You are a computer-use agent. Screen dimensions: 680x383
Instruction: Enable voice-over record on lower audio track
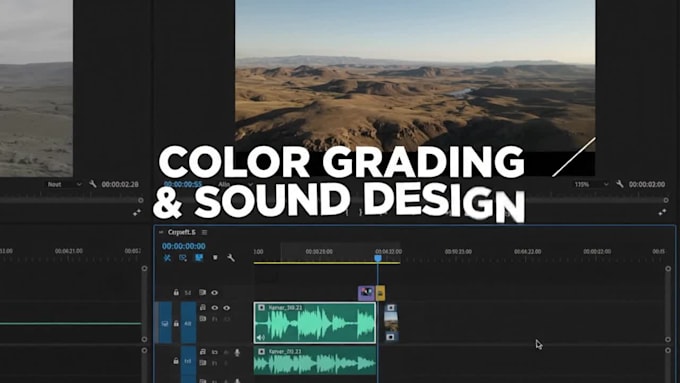237,352
